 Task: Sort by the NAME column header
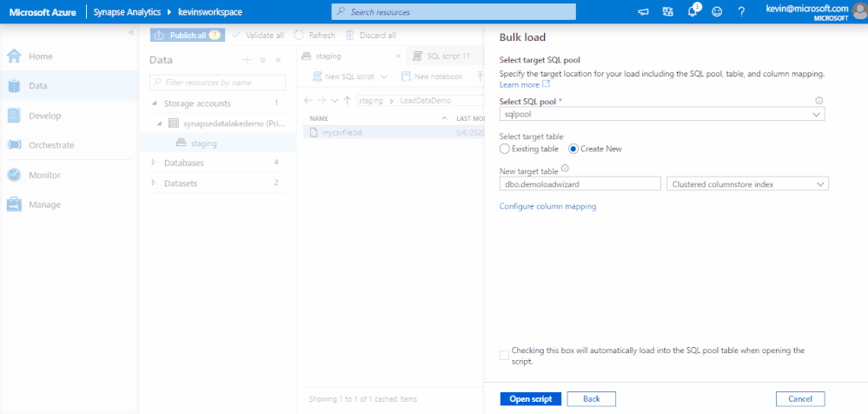(320, 118)
